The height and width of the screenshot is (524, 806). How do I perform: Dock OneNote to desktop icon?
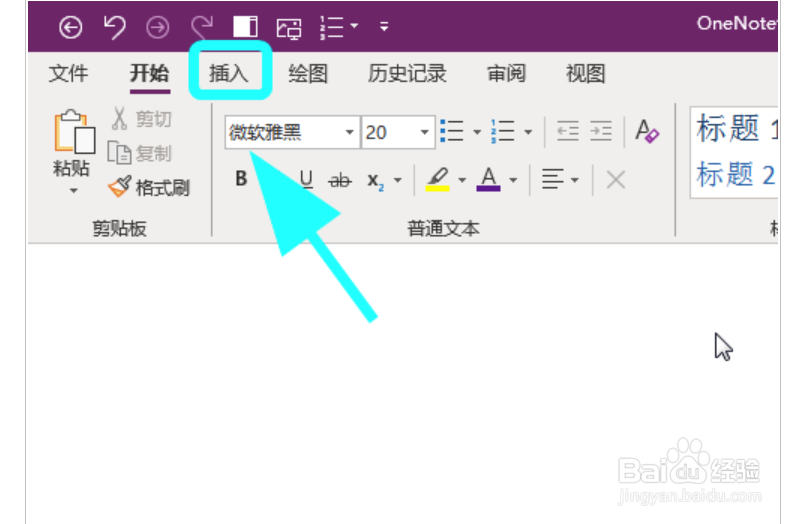[x=245, y=27]
